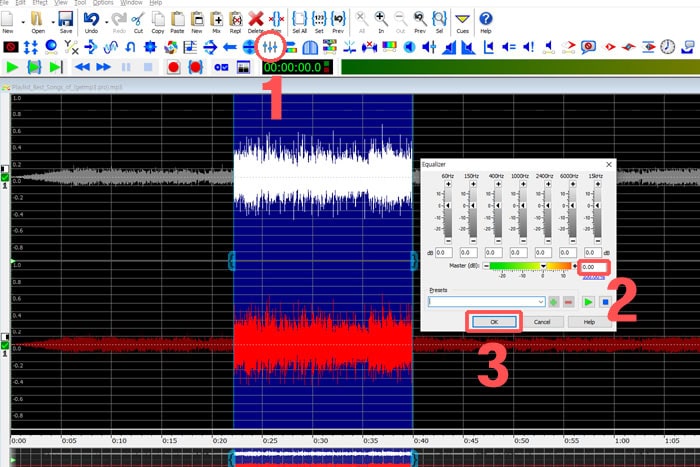The height and width of the screenshot is (467, 700).
Task: Click the rainbow spectrum filter icon
Action: tap(389, 46)
